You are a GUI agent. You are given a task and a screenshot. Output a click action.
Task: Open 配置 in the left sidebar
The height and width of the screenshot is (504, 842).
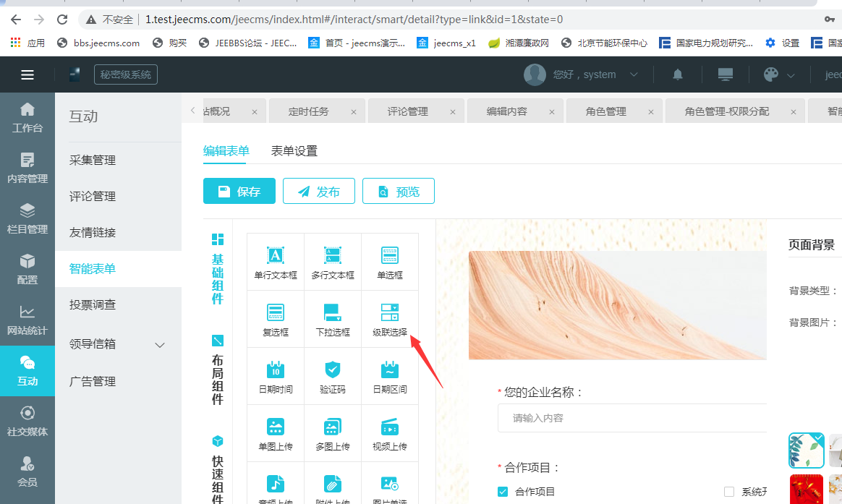(27, 269)
